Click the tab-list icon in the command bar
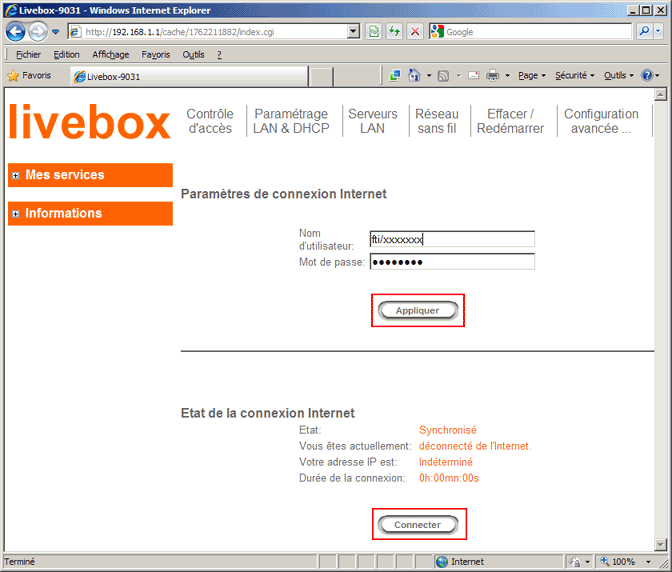The height and width of the screenshot is (572, 672). coord(395,76)
